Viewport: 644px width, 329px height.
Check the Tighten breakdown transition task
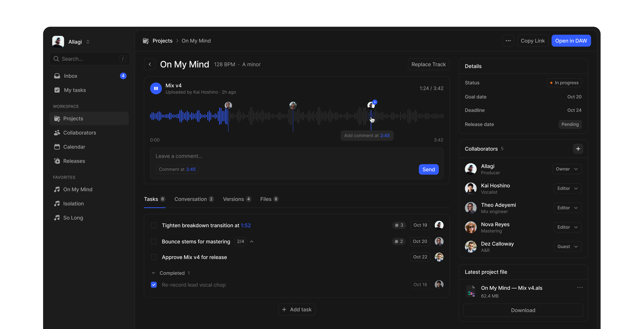click(x=154, y=225)
